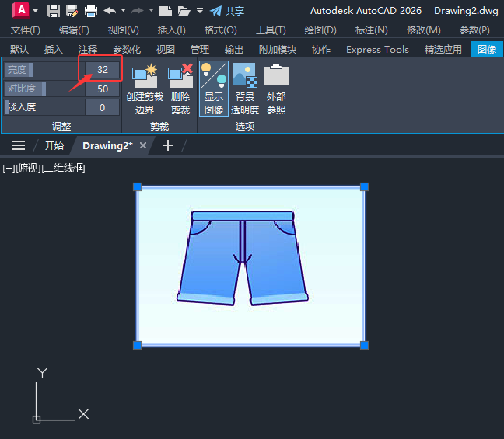Close the Drawing2* tab
Image resolution: width=504 pixels, height=439 pixels.
[x=143, y=146]
